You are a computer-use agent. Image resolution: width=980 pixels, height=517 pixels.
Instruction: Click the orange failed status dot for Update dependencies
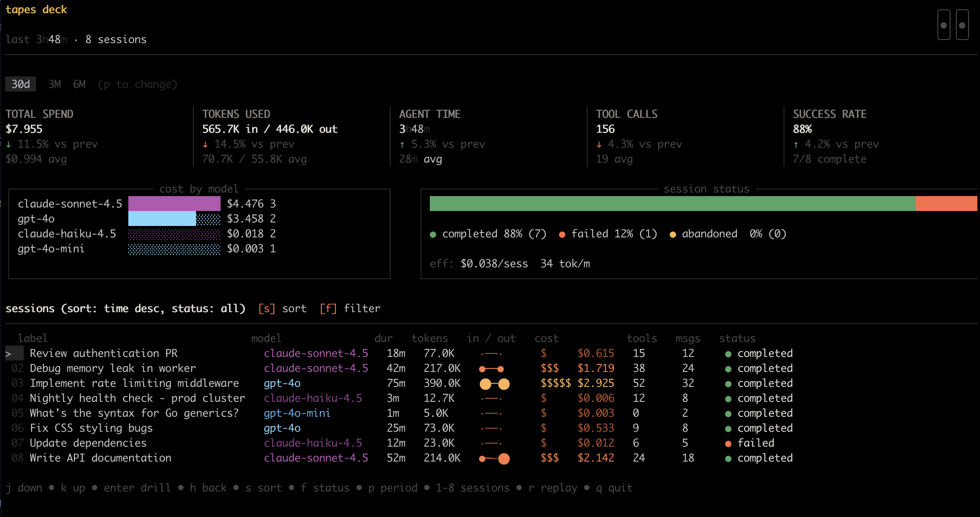click(x=728, y=444)
